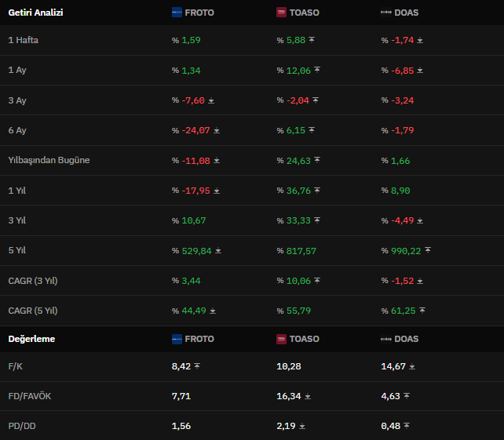
Task: Open TOASO ticker in Değerleme header
Action: [x=304, y=339]
